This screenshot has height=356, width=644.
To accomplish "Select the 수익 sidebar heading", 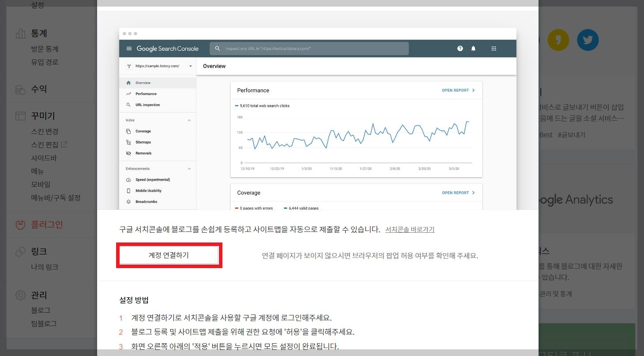I will 39,89.
